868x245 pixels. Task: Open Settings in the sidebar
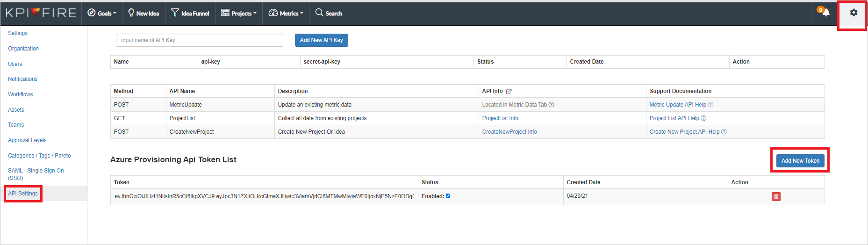[x=18, y=33]
